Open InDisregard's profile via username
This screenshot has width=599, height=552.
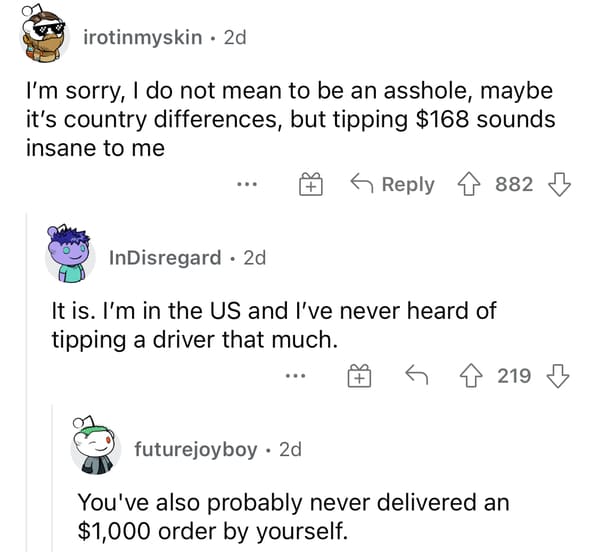165,258
